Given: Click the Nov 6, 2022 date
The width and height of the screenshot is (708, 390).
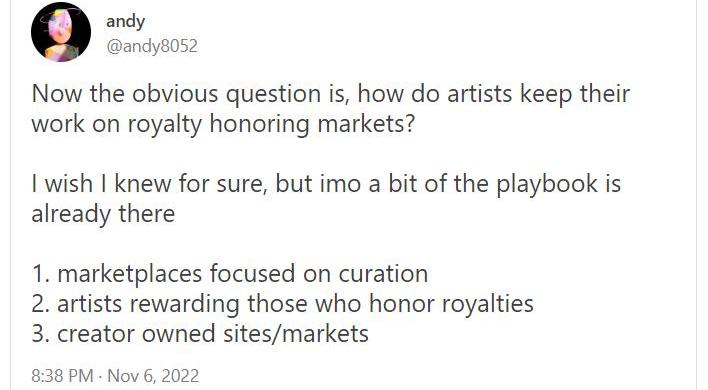Looking at the screenshot, I should 154,376.
